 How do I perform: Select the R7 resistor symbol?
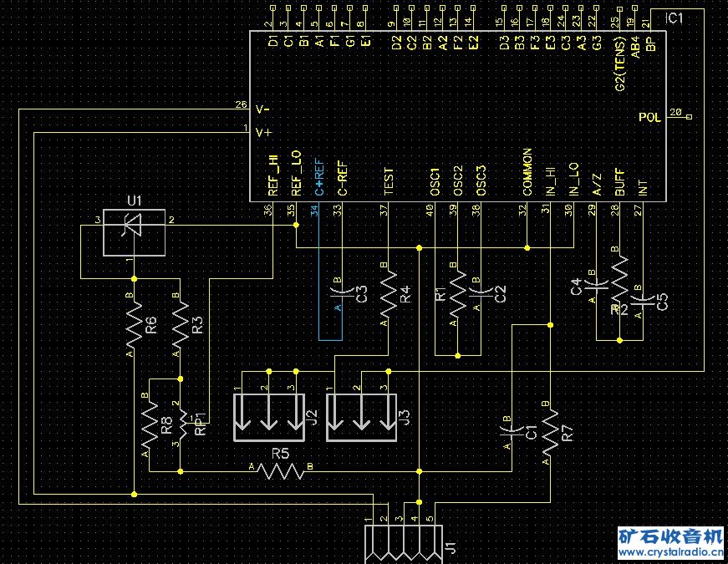click(550, 432)
